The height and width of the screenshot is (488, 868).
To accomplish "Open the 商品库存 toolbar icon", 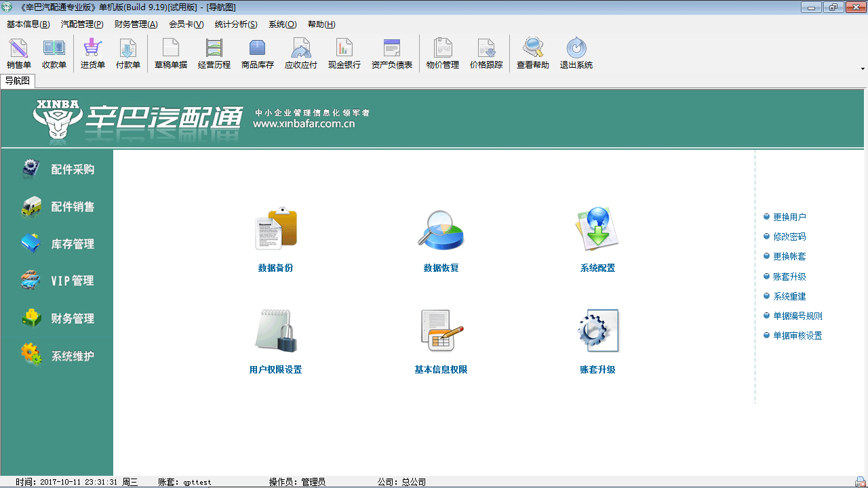I will tap(258, 54).
